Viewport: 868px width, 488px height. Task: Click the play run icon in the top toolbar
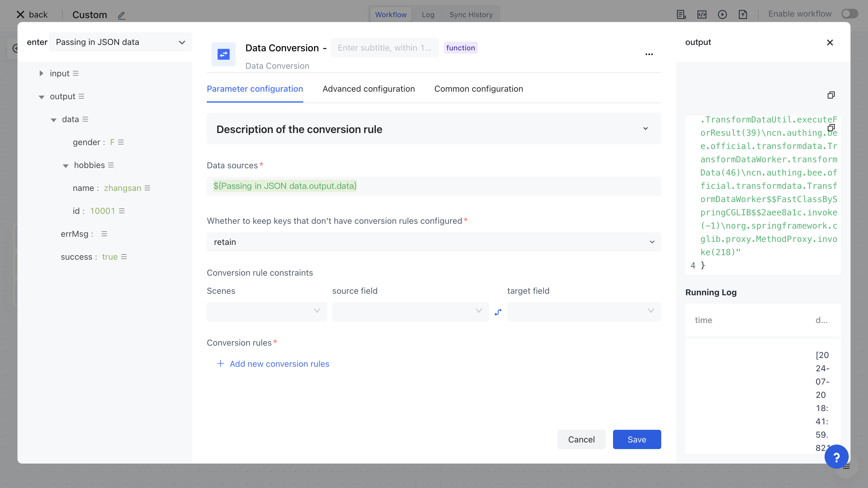pyautogui.click(x=722, y=14)
